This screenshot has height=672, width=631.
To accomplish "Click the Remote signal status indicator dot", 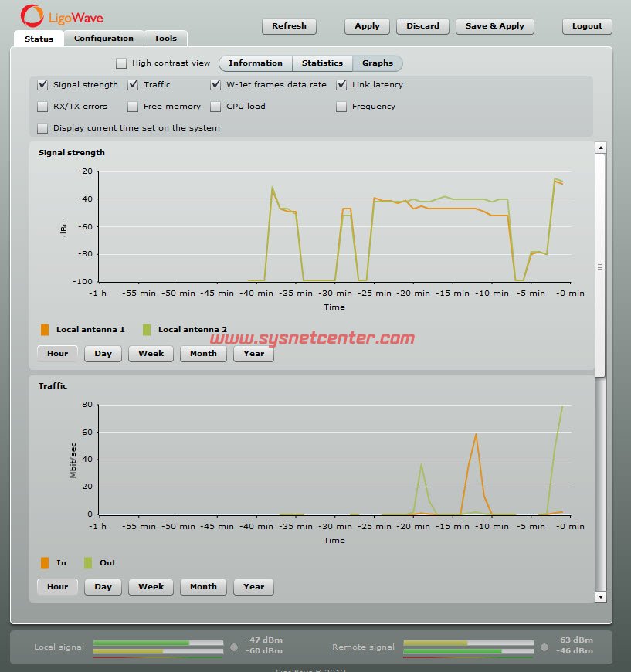I will pyautogui.click(x=544, y=647).
